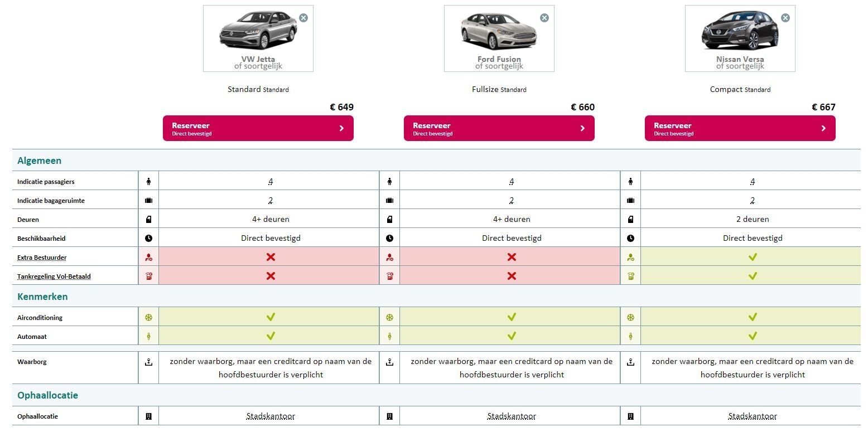Remove VW Jetta from comparison
Screen dimensions: 868x432
pyautogui.click(x=303, y=18)
